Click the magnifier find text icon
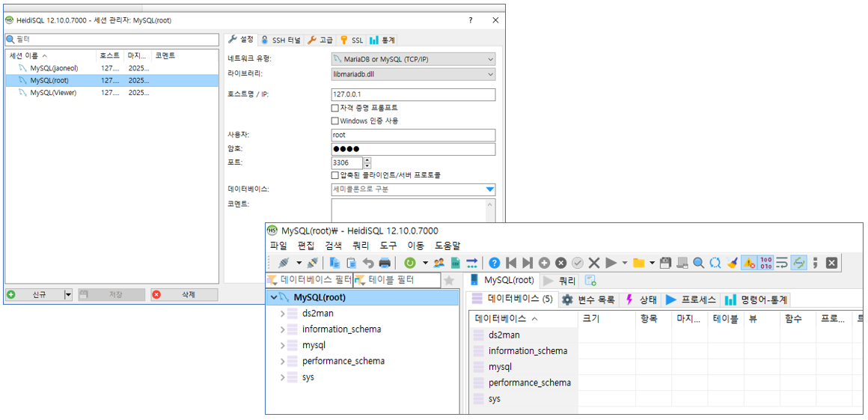The height and width of the screenshot is (420, 868). 699,263
